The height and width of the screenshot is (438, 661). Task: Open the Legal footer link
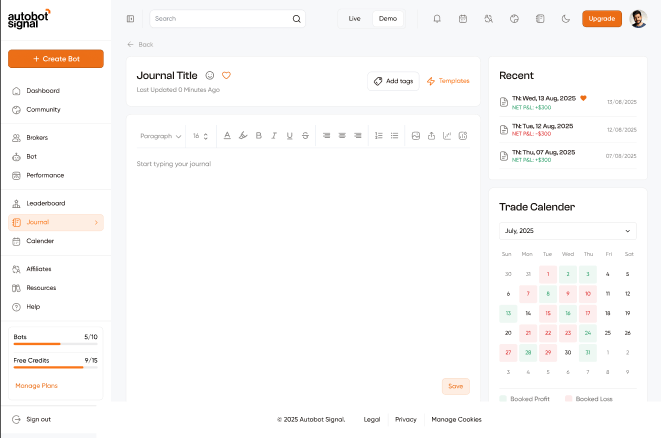372,419
